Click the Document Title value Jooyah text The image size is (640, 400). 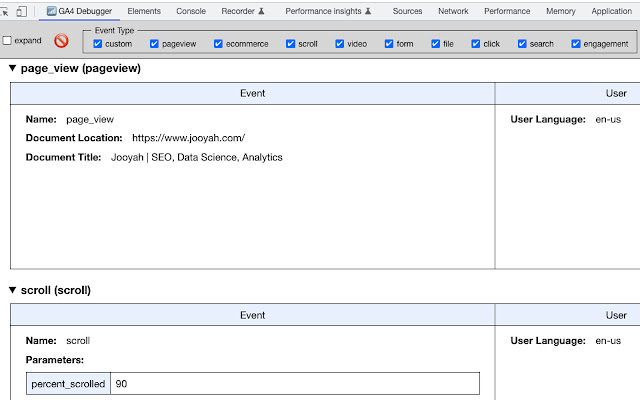click(197, 158)
